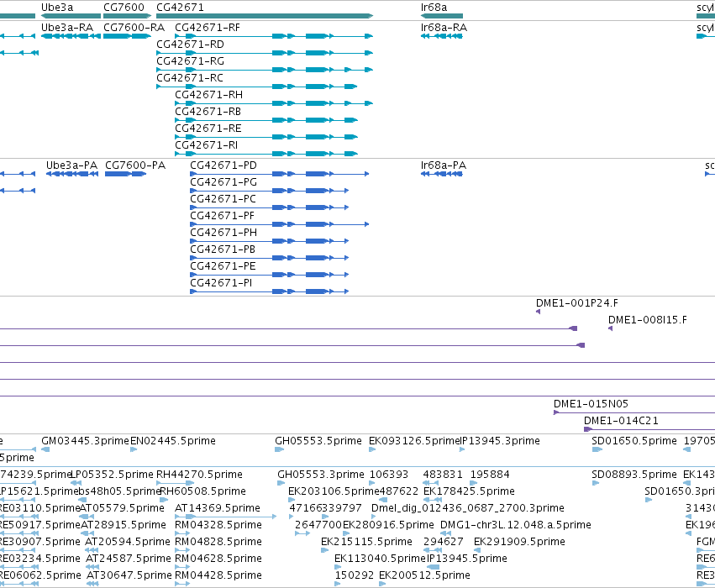715x588 pixels.
Task: Select the feature labeled 106393
Action: [x=389, y=475]
